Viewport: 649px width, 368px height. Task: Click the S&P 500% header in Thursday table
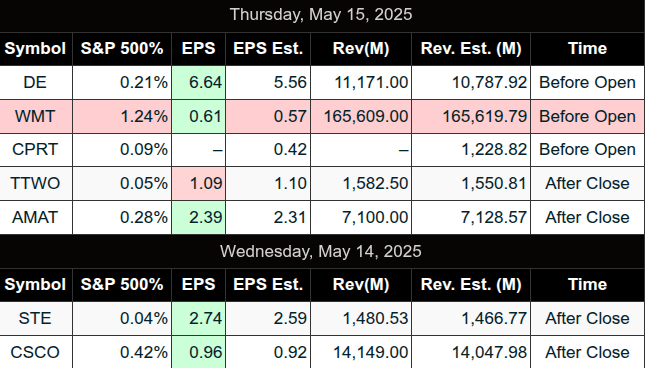click(122, 49)
